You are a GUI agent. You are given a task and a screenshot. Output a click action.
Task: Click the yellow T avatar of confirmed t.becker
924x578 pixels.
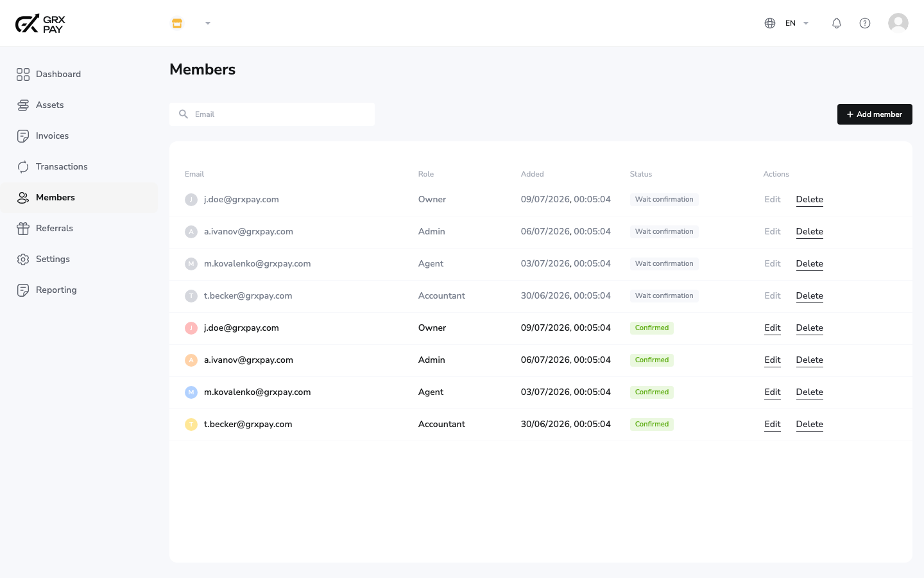point(191,425)
